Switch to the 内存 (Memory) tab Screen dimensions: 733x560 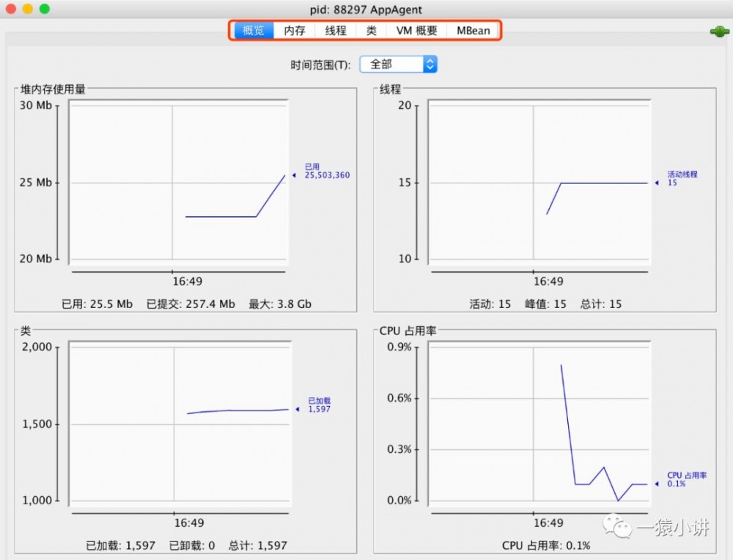tap(294, 31)
